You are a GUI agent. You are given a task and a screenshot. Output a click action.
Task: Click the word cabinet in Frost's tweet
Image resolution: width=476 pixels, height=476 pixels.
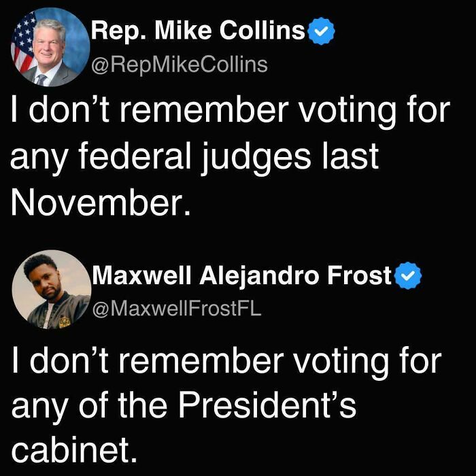74,449
